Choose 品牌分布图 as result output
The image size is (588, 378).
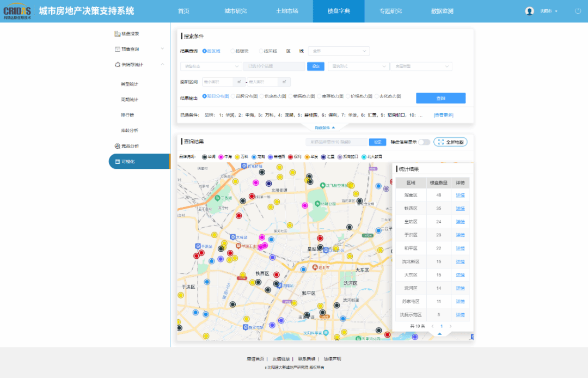point(232,96)
